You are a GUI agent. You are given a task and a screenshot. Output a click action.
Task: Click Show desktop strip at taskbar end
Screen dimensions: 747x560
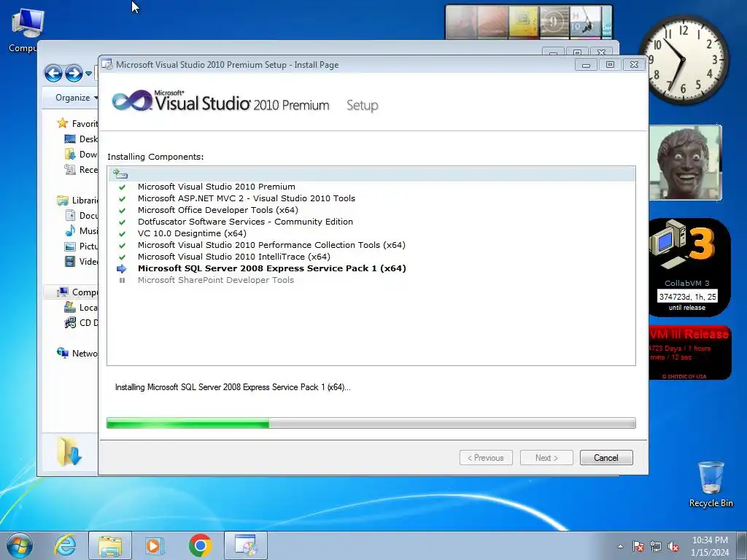(742, 545)
